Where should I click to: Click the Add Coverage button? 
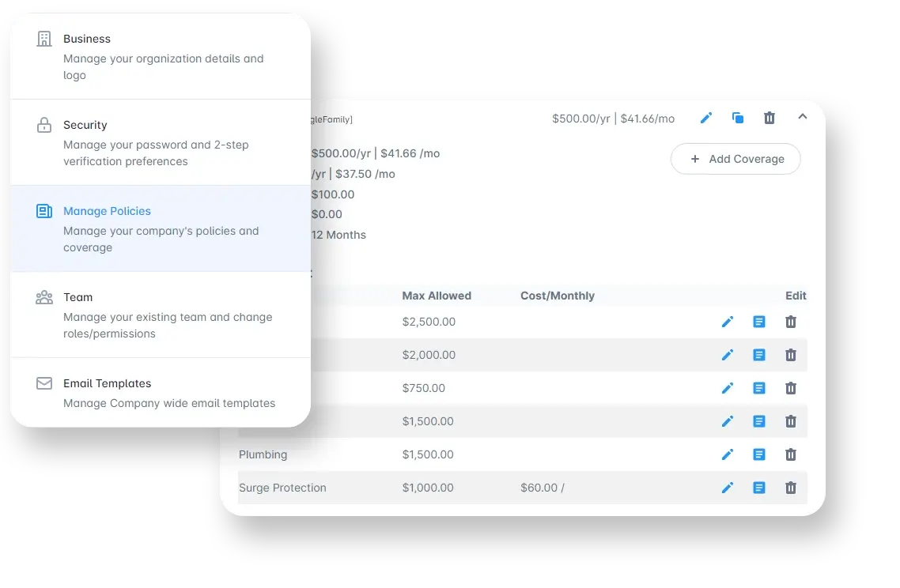736,159
